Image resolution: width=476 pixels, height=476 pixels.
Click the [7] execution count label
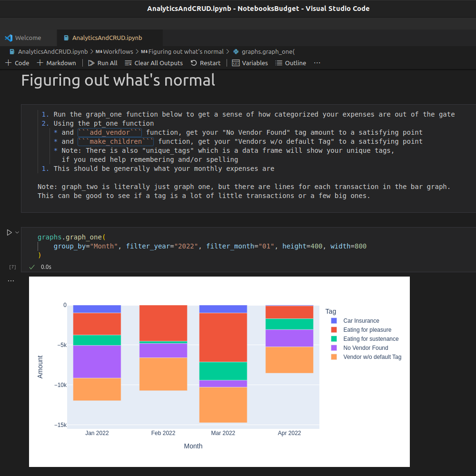12,267
